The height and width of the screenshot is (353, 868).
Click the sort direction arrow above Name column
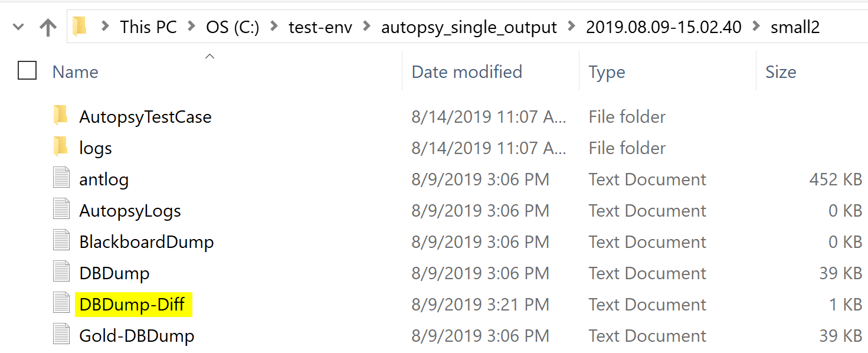(x=209, y=55)
